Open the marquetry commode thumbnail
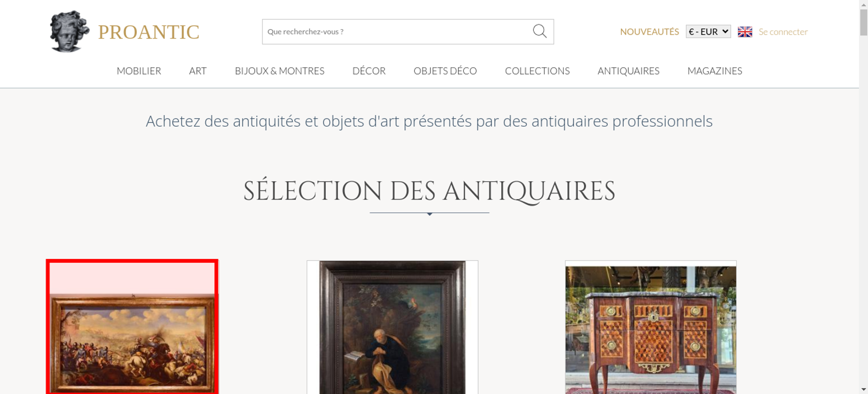Image resolution: width=868 pixels, height=394 pixels. [651, 327]
